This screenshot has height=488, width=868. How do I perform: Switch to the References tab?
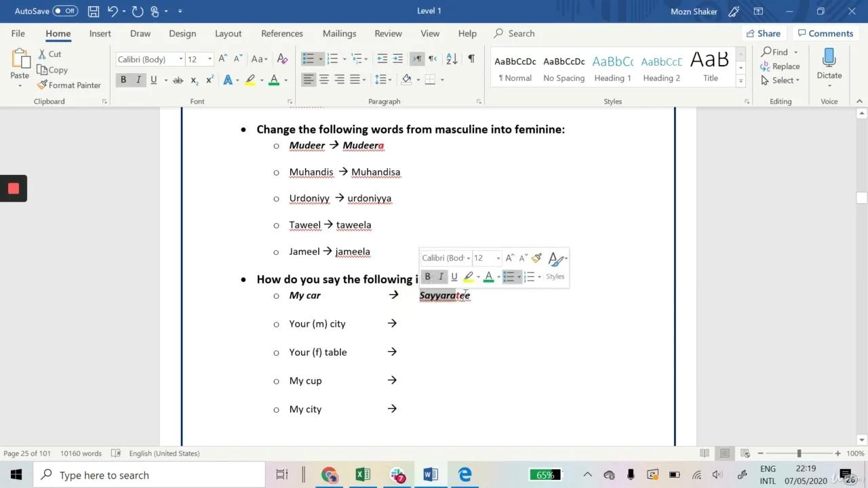(x=281, y=33)
